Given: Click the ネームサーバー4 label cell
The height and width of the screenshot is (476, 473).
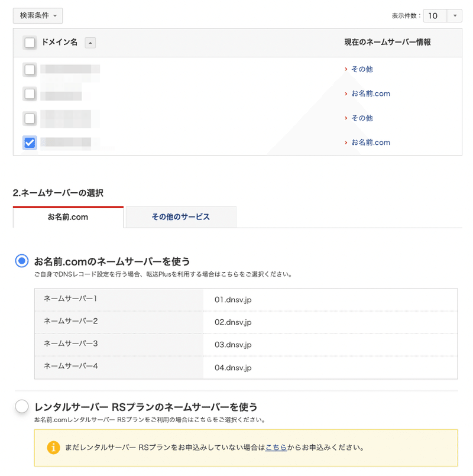Looking at the screenshot, I should click(x=119, y=367).
